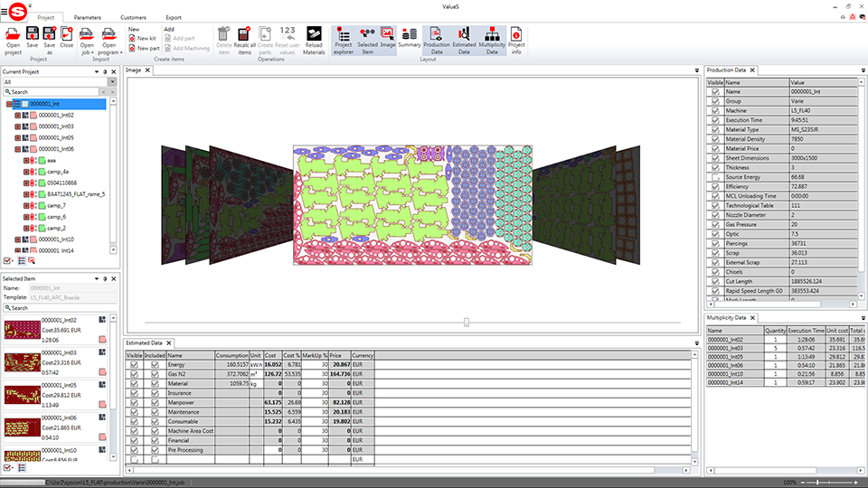Expand the 0000001_lnt02 tree node
Screen dimensions: 868x488
pos(17,116)
